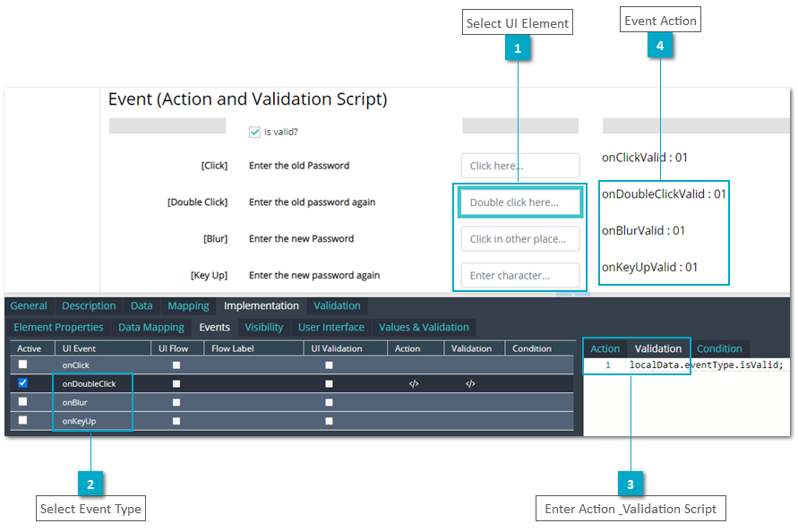Viewport: 798px width, 532px height.
Task: Tick the UI Validation checkbox for onBlur
Action: [329, 402]
